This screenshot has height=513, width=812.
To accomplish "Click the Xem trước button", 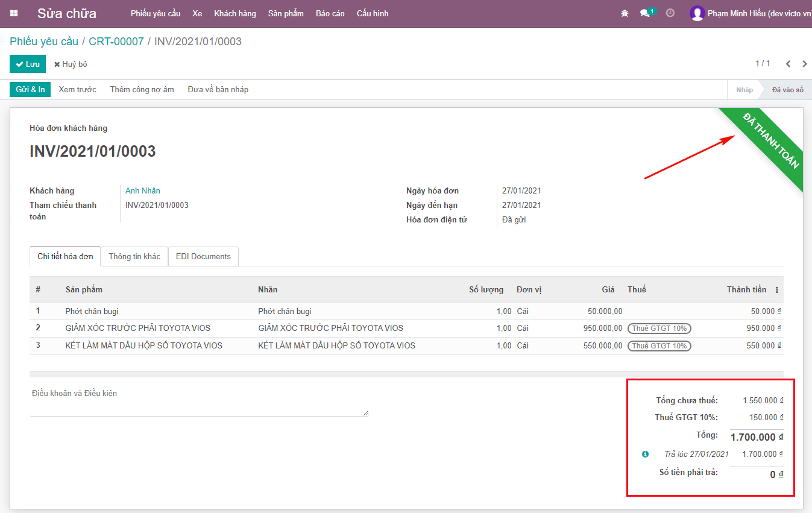I will (x=77, y=90).
